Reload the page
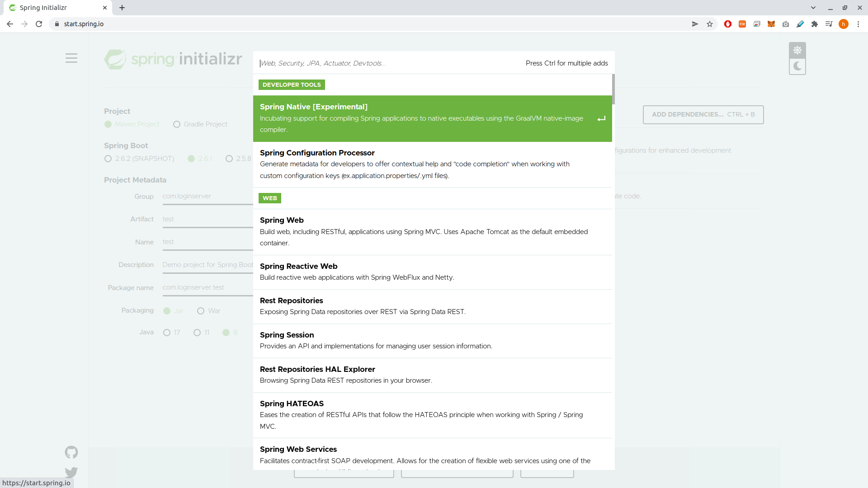Screen dimensions: 868x488 (x=39, y=24)
